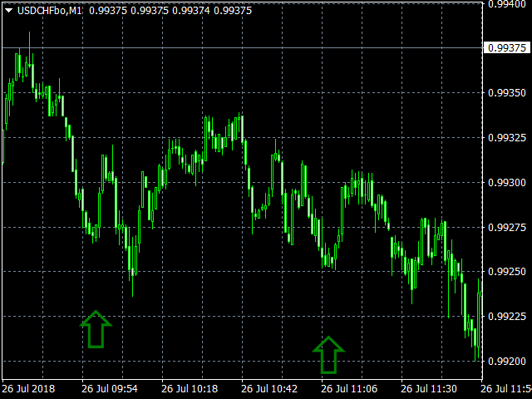Screen dimensions: 532x399
Task: Click the 26 Jul 10:42 time label
Action: coord(269,388)
